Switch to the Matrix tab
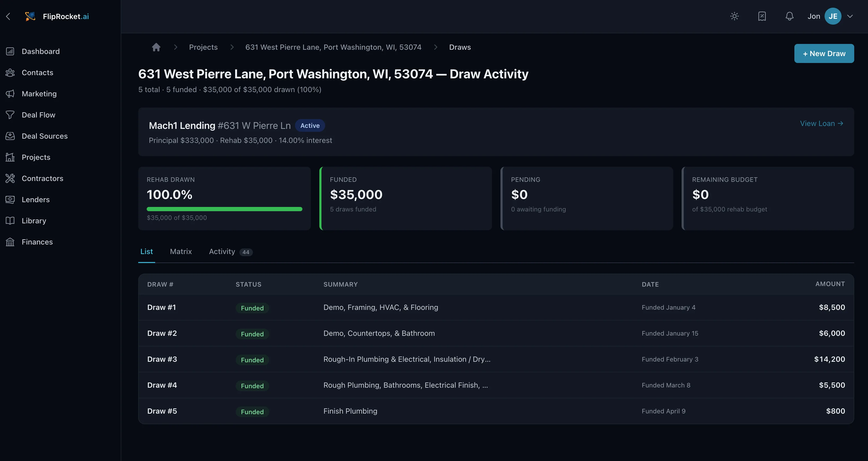Viewport: 868px width, 461px height. pos(181,252)
